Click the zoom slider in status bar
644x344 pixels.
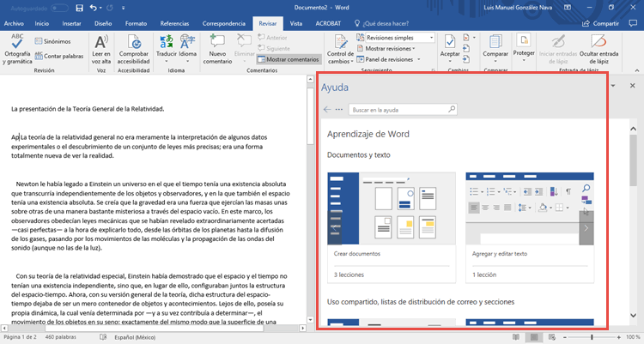click(592, 338)
